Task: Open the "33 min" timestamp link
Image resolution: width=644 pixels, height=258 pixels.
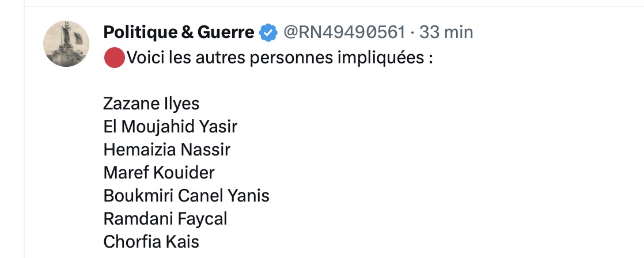Action: [446, 33]
